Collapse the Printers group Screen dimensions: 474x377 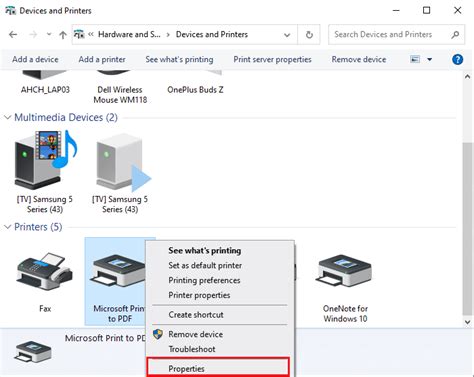coord(7,227)
